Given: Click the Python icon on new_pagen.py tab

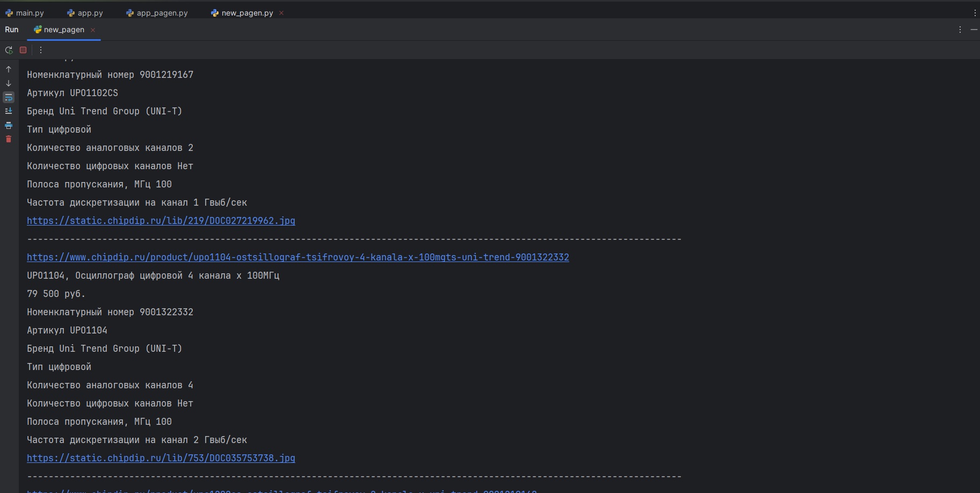Looking at the screenshot, I should pyautogui.click(x=215, y=13).
